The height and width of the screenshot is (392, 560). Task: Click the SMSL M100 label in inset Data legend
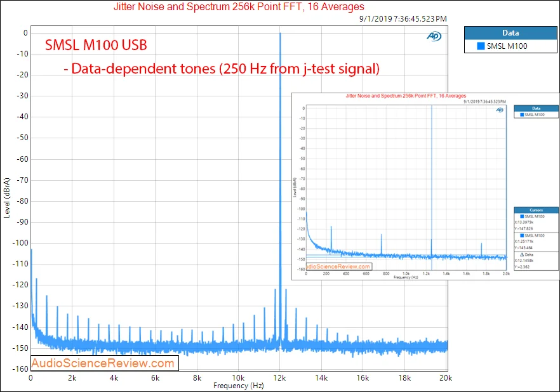[x=535, y=115]
